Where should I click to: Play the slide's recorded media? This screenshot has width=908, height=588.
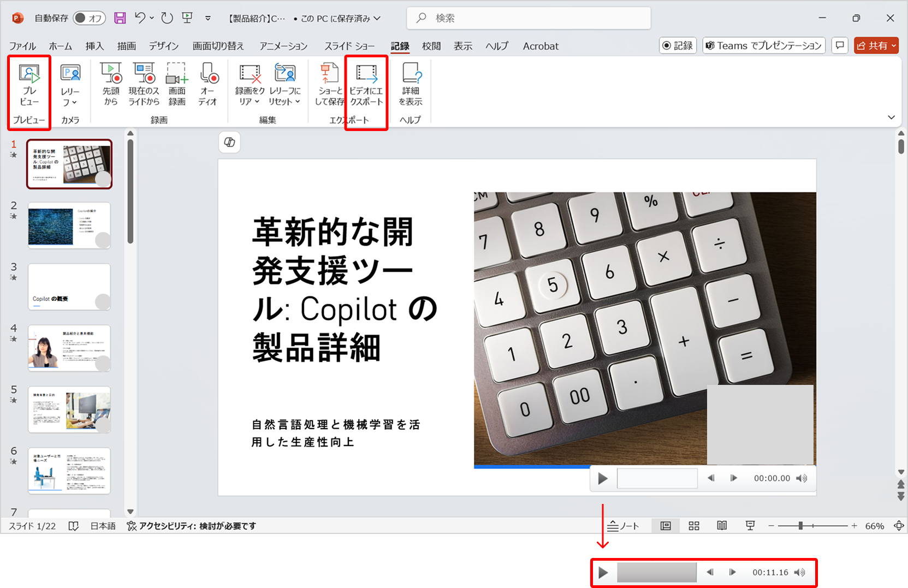[603, 479]
